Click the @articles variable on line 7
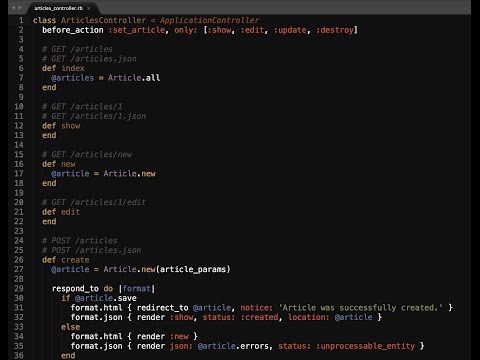The width and height of the screenshot is (480, 360). (x=73, y=78)
